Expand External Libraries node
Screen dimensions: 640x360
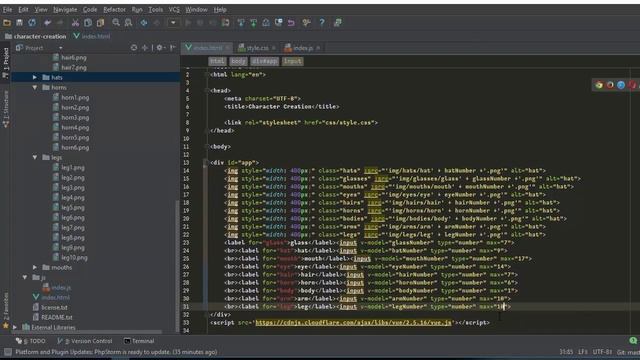[15, 327]
